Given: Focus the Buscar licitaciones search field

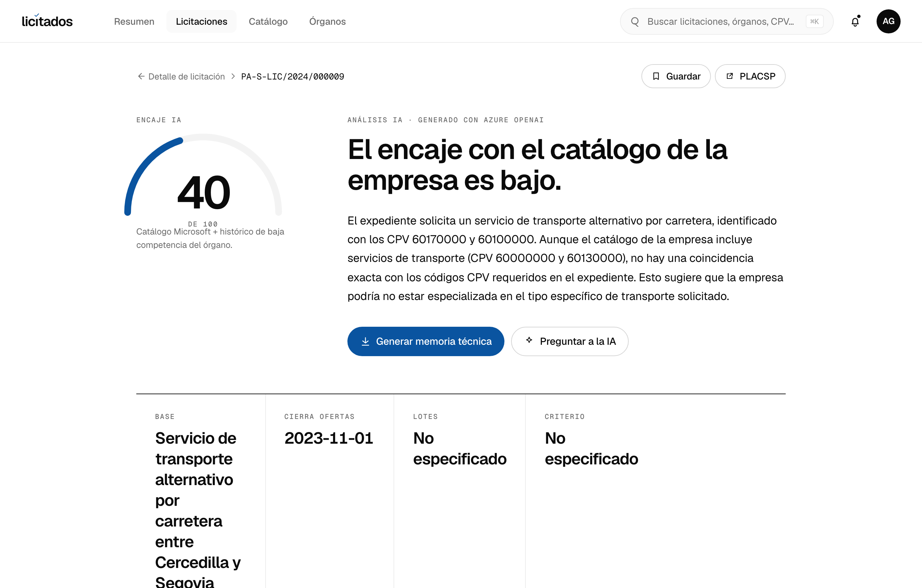Looking at the screenshot, I should pyautogui.click(x=726, y=21).
